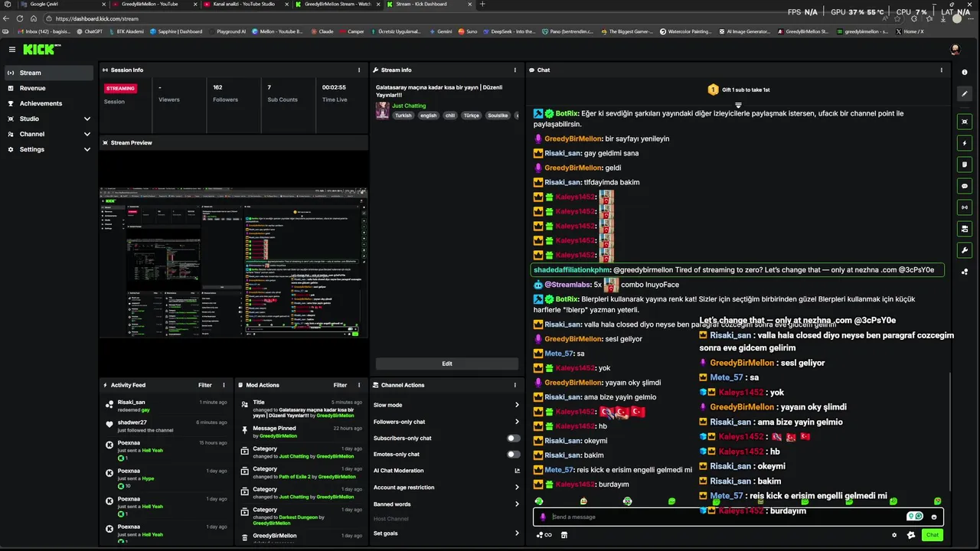Open the hamburger menu beside Kick logo

(11, 49)
